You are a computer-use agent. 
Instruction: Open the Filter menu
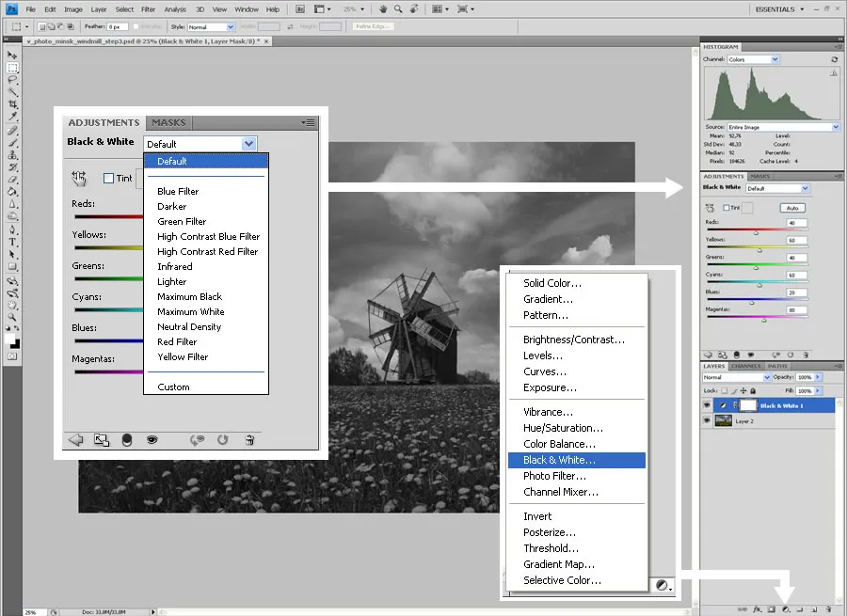(148, 9)
